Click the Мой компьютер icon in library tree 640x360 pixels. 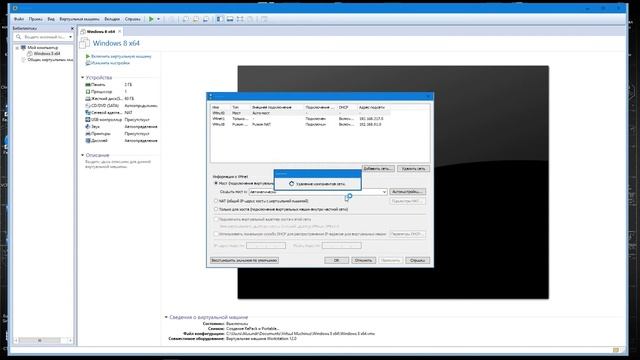click(x=24, y=47)
